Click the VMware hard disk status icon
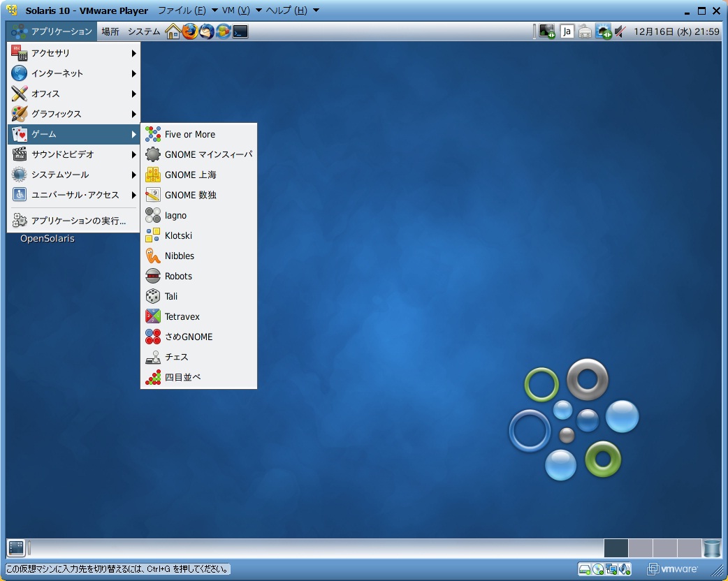 pos(585,569)
